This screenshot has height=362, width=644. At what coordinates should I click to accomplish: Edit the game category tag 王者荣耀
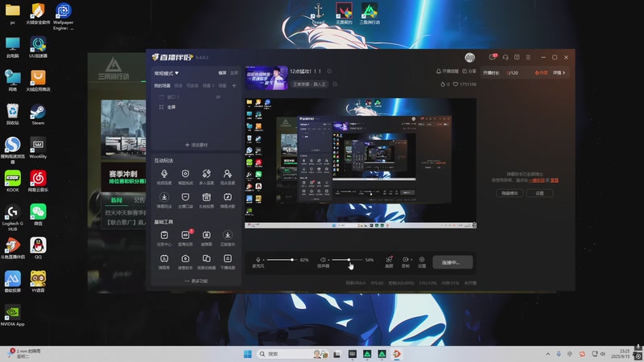[335, 84]
